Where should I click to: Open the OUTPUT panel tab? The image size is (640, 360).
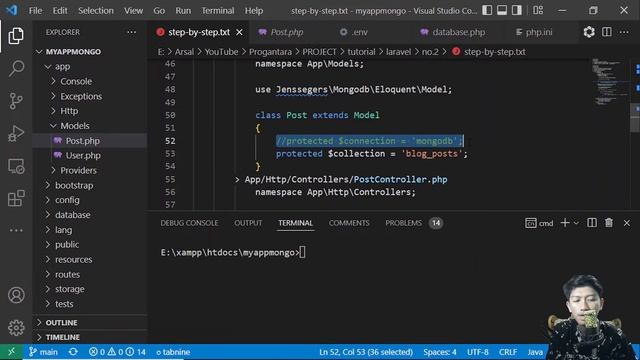click(x=248, y=223)
